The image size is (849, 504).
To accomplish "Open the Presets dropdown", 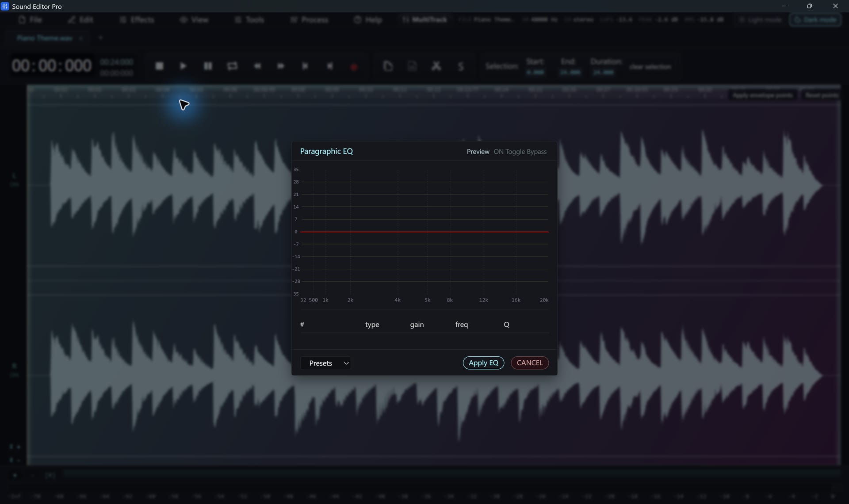I will coord(325,363).
